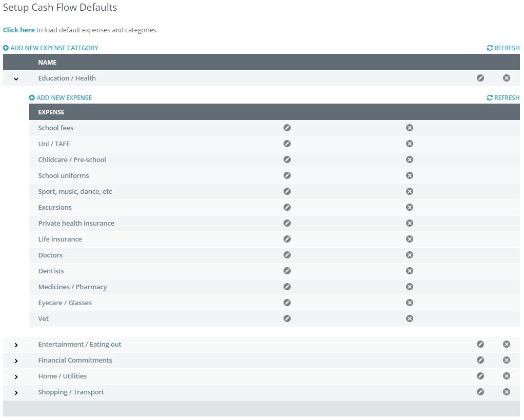The image size is (524, 420).
Task: Expand the Shopping / Transport category
Action: [16, 392]
